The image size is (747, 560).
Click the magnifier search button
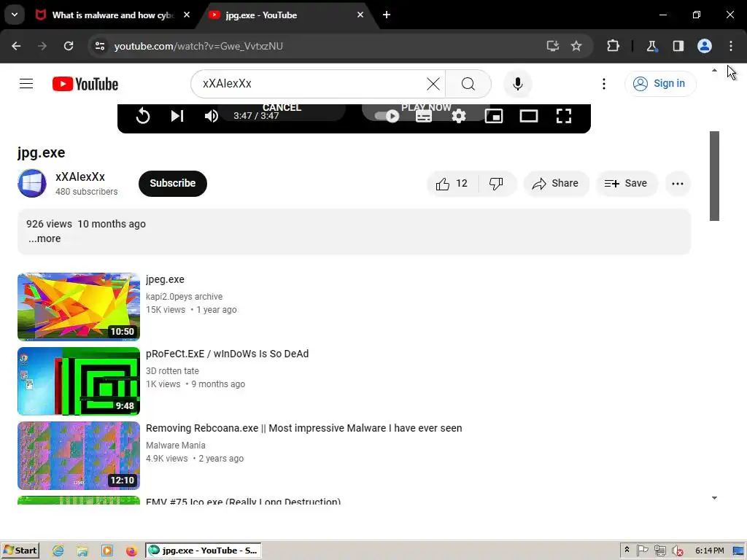[x=468, y=84]
